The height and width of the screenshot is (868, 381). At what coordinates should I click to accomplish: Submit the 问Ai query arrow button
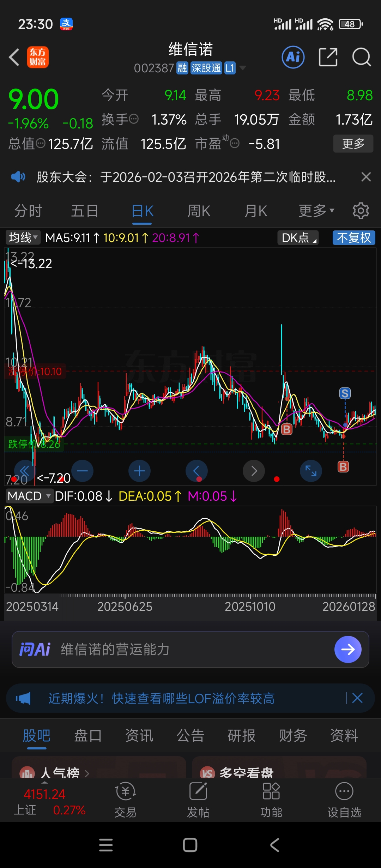[348, 649]
